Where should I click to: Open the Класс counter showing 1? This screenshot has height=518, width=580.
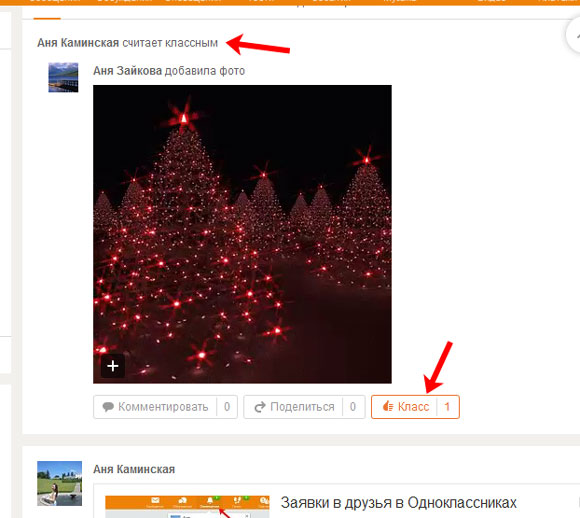point(447,407)
